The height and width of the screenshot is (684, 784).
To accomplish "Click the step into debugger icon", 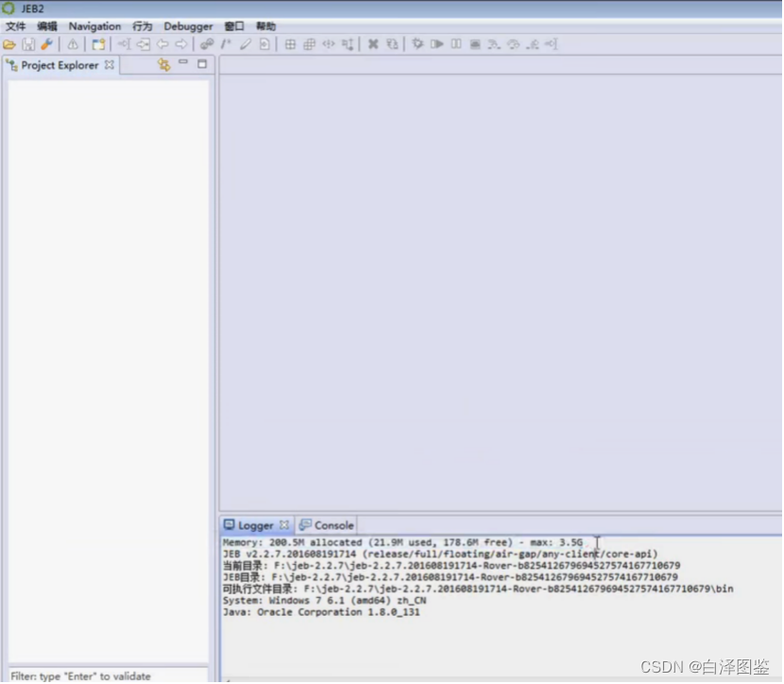I will [x=494, y=44].
